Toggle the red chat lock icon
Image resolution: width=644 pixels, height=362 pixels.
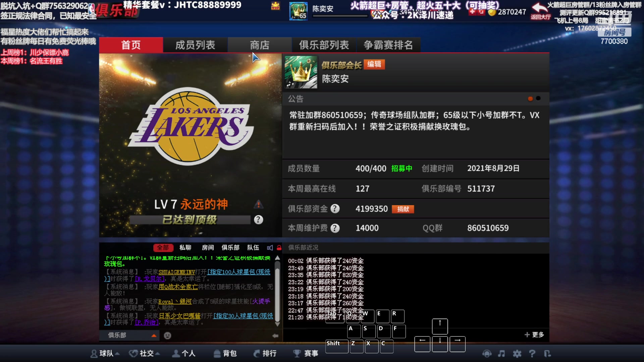point(279,248)
